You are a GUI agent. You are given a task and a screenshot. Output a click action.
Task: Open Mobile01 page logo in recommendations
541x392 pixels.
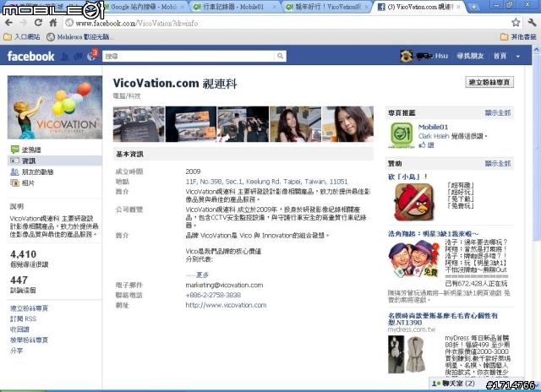tap(402, 135)
